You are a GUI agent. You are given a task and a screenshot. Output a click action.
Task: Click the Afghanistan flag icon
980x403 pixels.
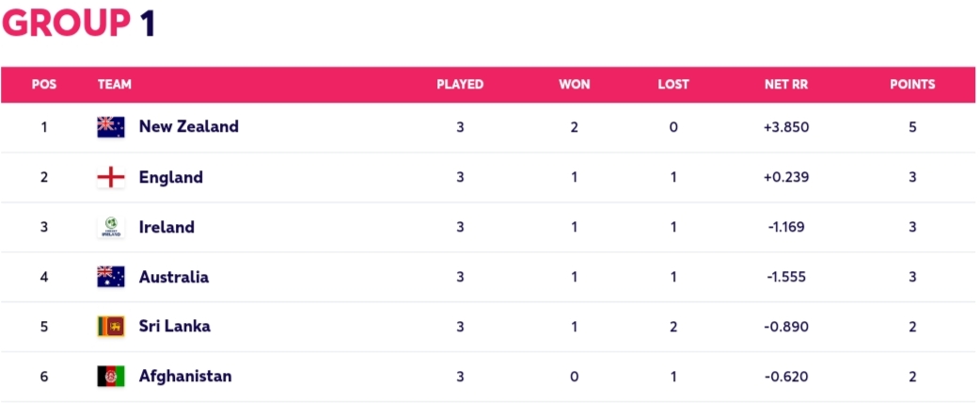(x=111, y=376)
